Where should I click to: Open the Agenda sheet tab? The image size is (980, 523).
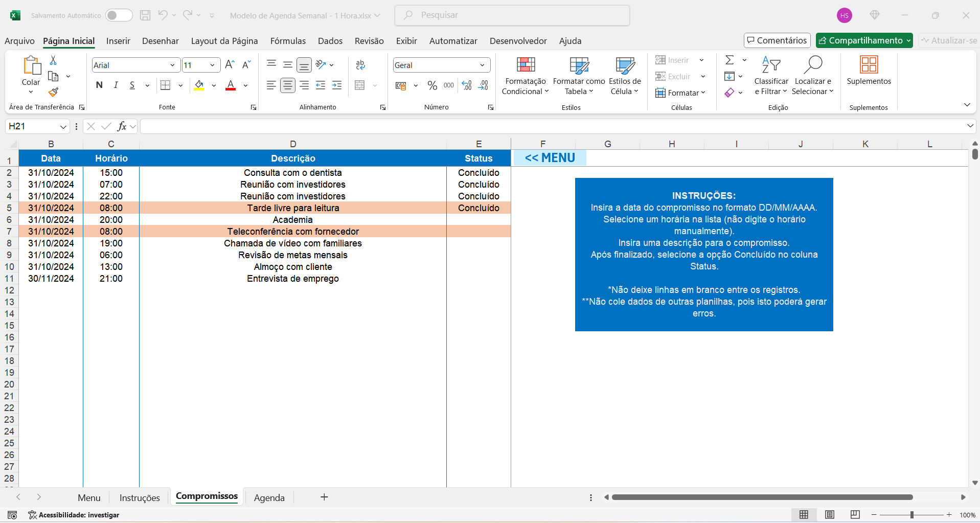click(269, 497)
